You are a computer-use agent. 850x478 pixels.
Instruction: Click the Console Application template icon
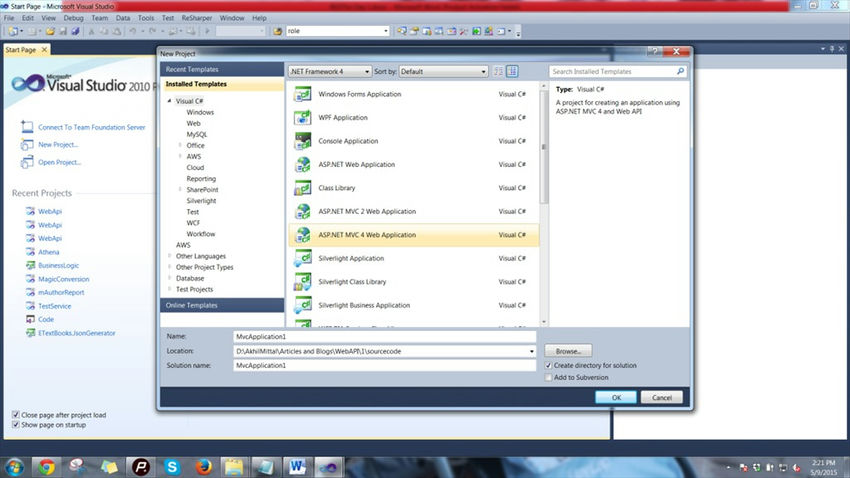302,141
